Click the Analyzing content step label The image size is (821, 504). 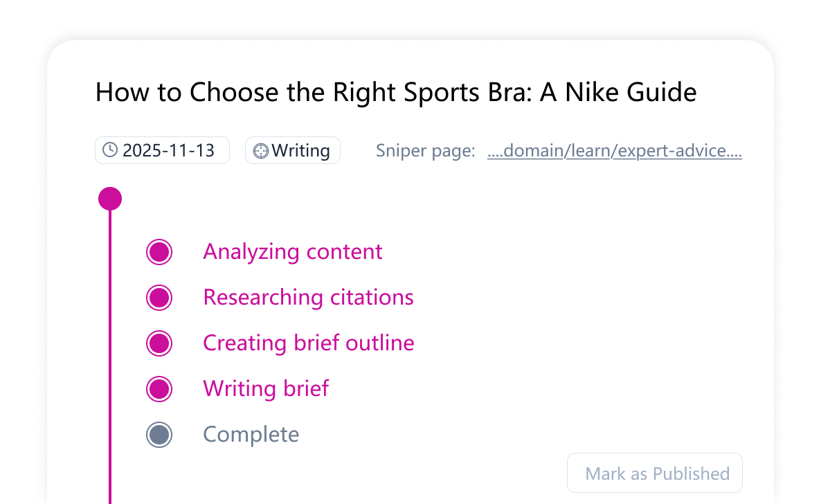pyautogui.click(x=292, y=251)
